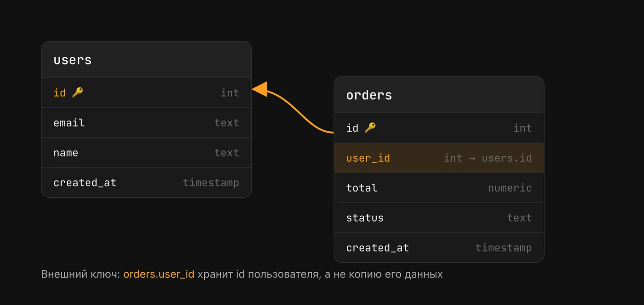Click the status field name
The image size is (644, 305).
[365, 218]
